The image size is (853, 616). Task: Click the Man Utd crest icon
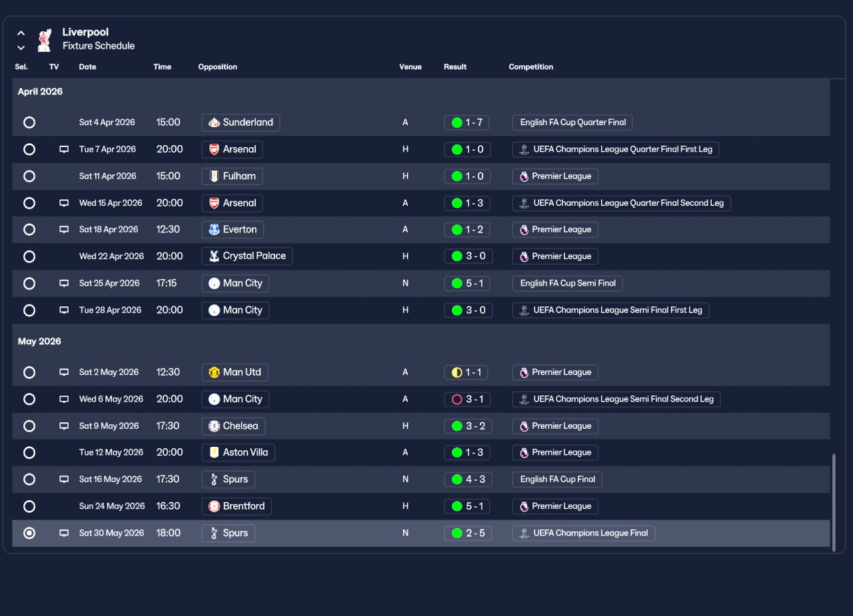tap(214, 372)
